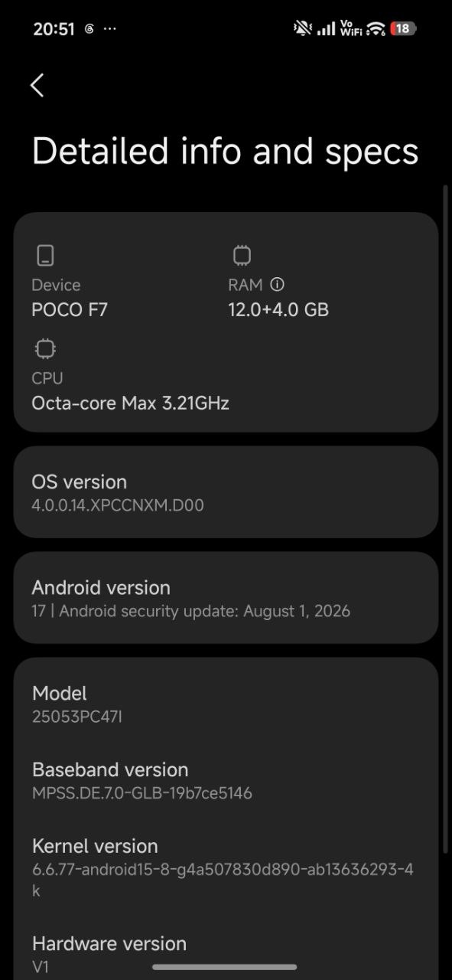Tap the Octa-core Max 3.21GHz text

(131, 403)
